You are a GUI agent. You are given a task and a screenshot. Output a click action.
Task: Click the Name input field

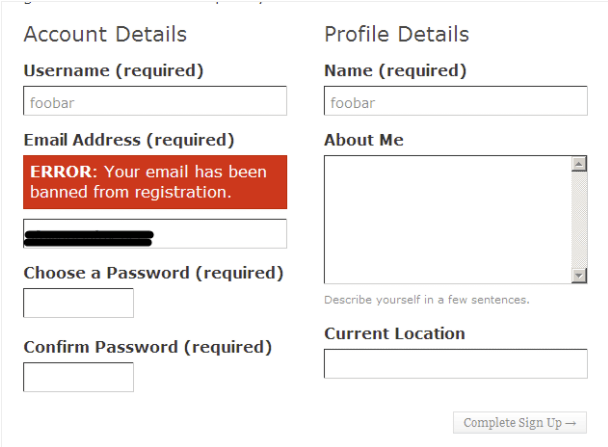(455, 101)
